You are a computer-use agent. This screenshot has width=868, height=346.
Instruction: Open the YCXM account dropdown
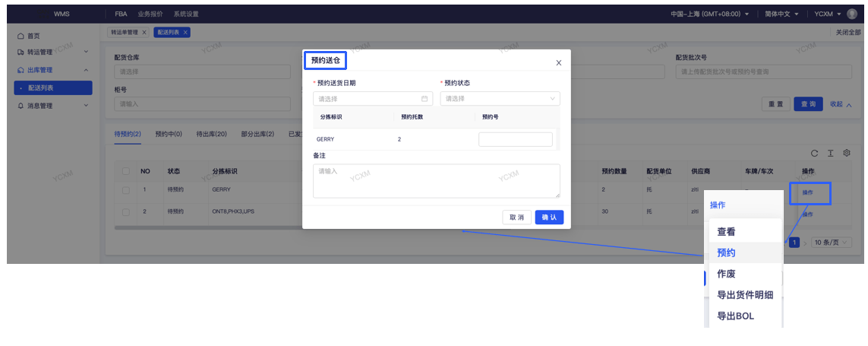coord(828,14)
